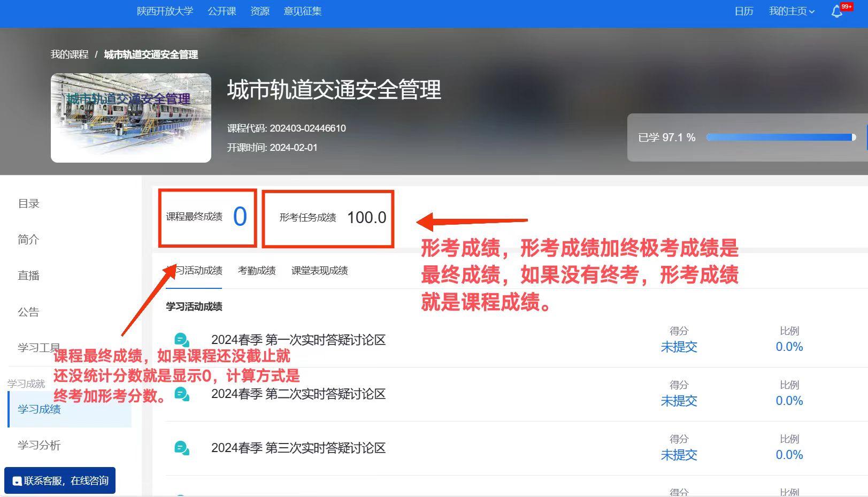Viewport: 868px width, 497px height.
Task: Open 简介 in the sidebar
Action: [x=29, y=239]
